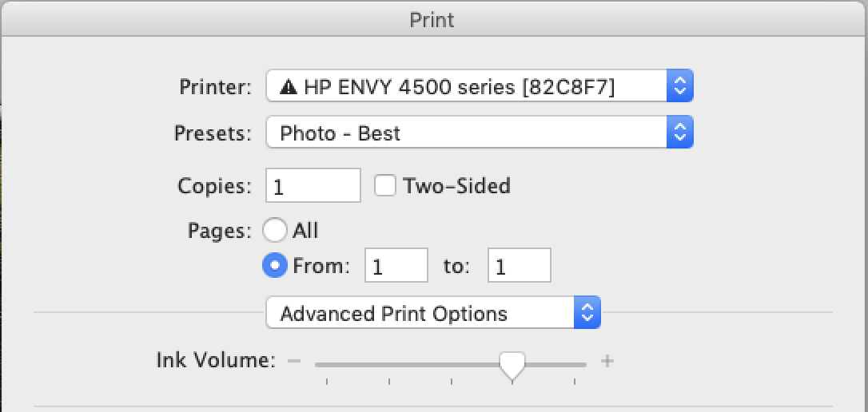Click the From page number field

[x=396, y=266]
